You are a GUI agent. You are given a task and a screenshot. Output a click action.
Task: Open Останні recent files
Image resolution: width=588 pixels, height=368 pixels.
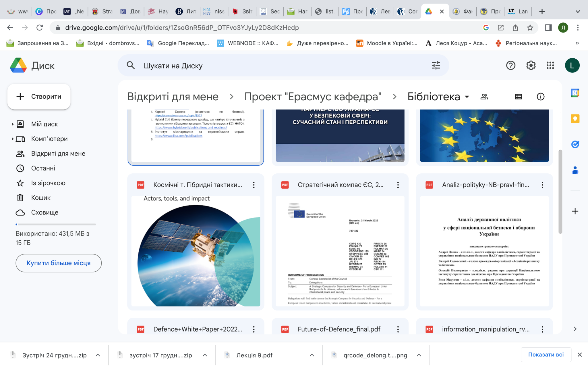coord(43,168)
